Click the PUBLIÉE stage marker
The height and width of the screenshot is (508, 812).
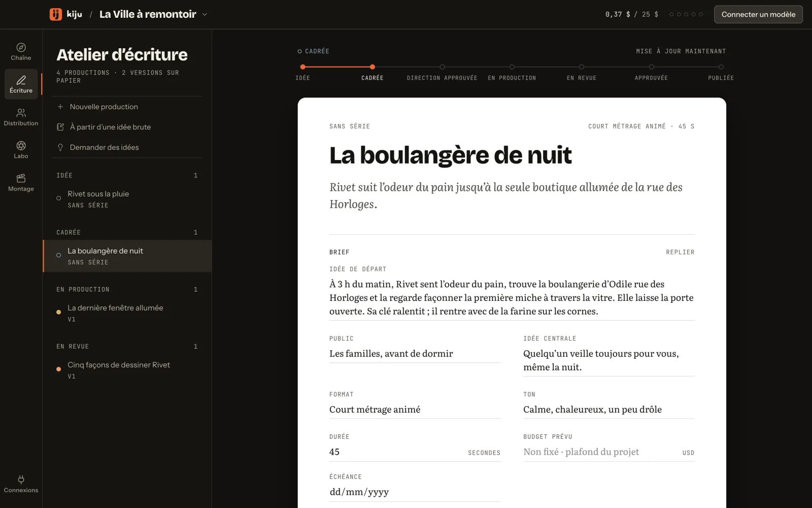click(x=721, y=67)
